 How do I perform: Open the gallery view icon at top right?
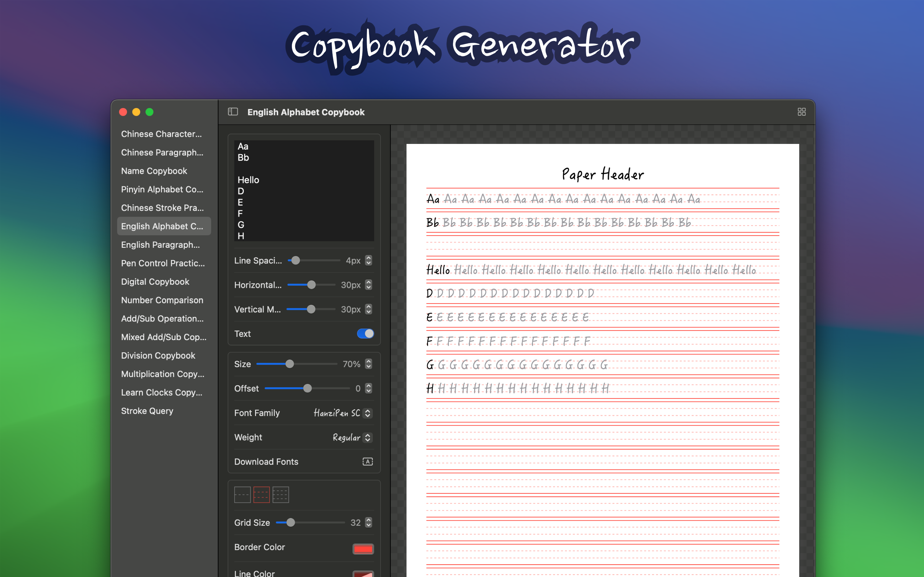(801, 112)
